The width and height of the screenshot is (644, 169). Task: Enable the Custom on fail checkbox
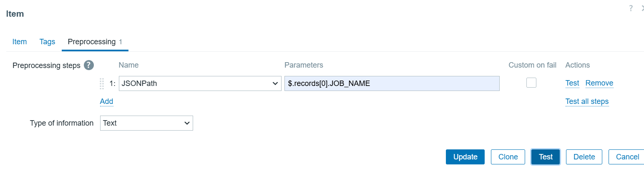click(x=531, y=83)
